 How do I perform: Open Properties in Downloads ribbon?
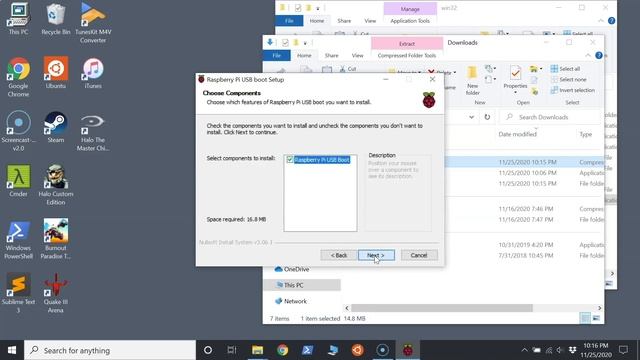[515, 79]
